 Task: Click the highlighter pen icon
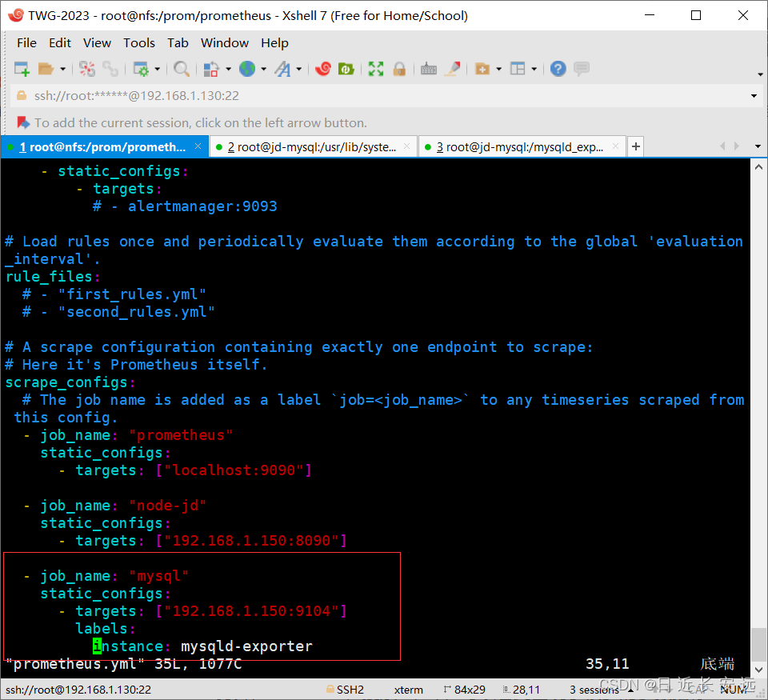453,69
